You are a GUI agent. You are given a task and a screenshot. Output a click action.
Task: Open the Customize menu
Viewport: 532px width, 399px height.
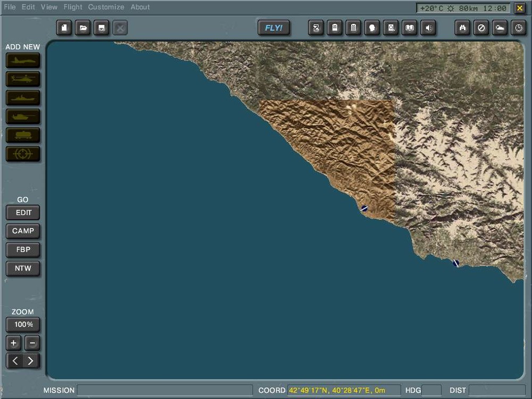tap(106, 7)
